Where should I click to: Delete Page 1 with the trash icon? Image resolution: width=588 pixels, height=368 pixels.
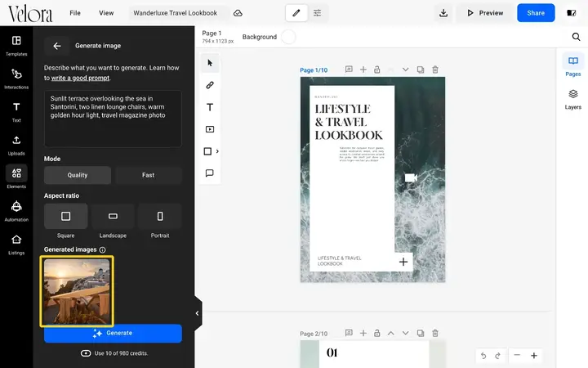pos(435,70)
